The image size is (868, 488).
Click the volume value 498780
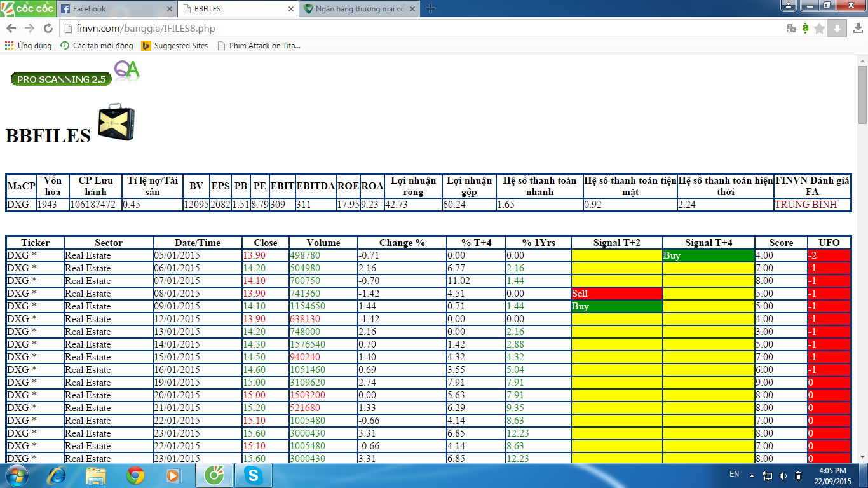pos(306,255)
